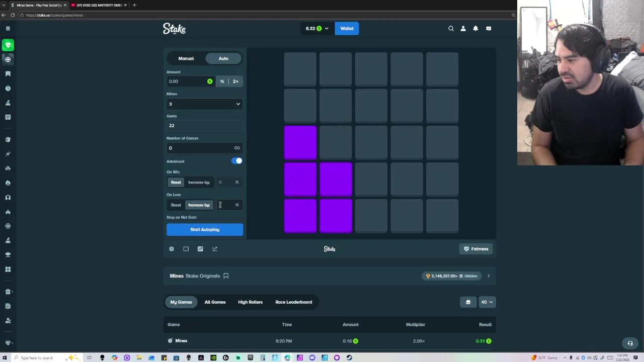Viewport: 644px width, 362px height.
Task: Open the rows-per-page dropdown showing 40
Action: [487, 302]
